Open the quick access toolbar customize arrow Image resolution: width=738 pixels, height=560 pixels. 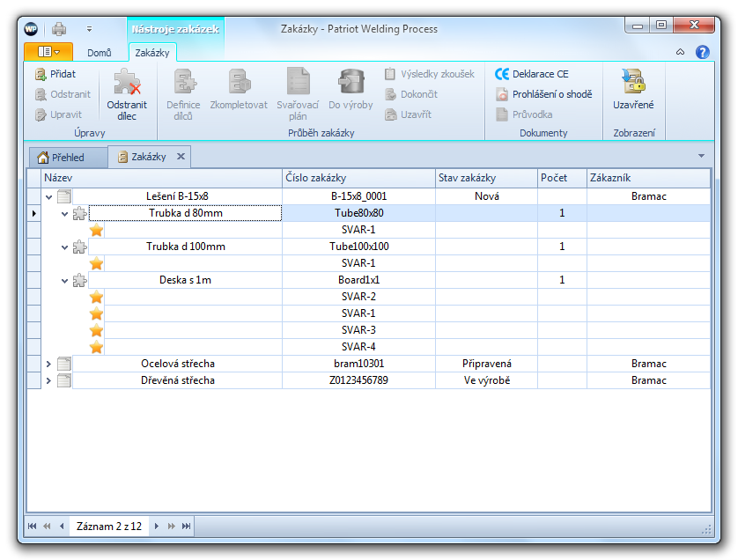pos(90,29)
